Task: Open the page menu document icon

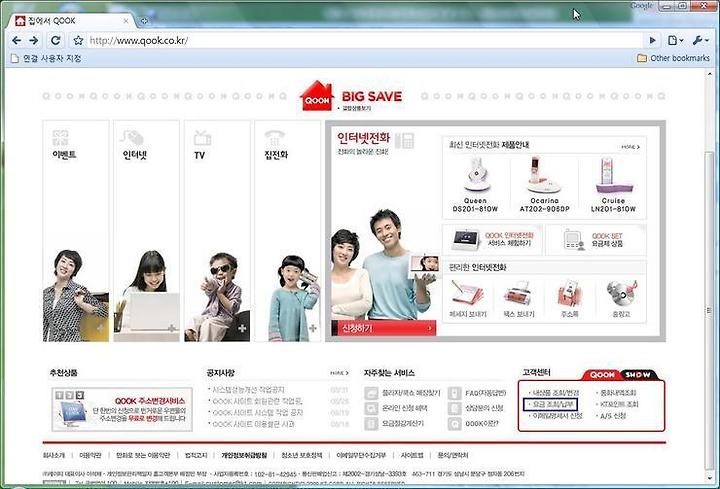Action: pyautogui.click(x=675, y=40)
